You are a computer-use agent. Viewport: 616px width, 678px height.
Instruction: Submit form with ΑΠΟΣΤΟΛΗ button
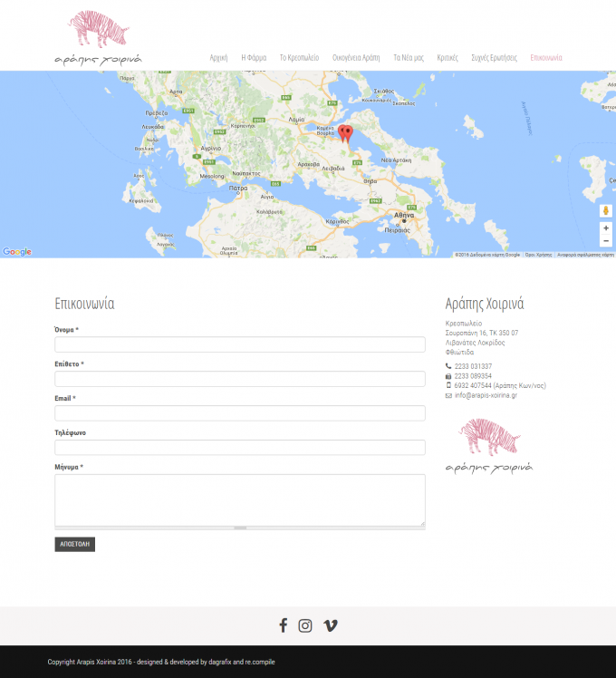click(x=75, y=544)
